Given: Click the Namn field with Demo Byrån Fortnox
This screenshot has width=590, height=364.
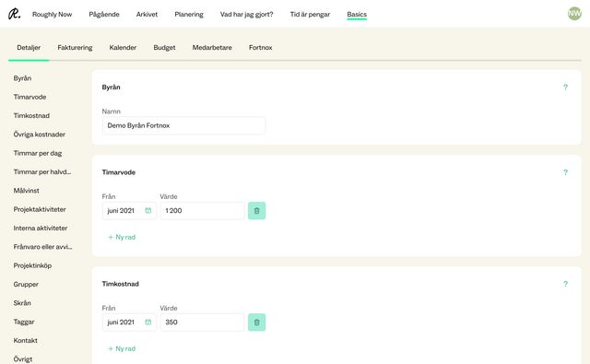Looking at the screenshot, I should (184, 125).
